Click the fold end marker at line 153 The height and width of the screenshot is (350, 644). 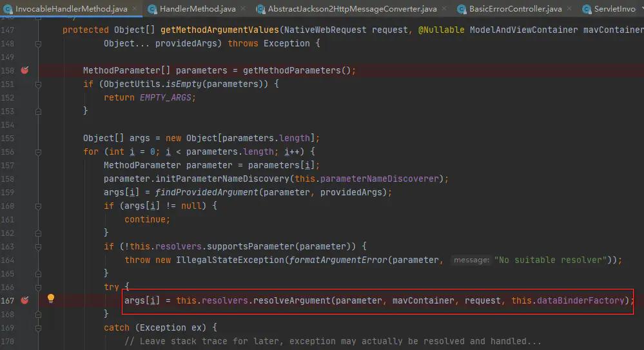(38, 112)
